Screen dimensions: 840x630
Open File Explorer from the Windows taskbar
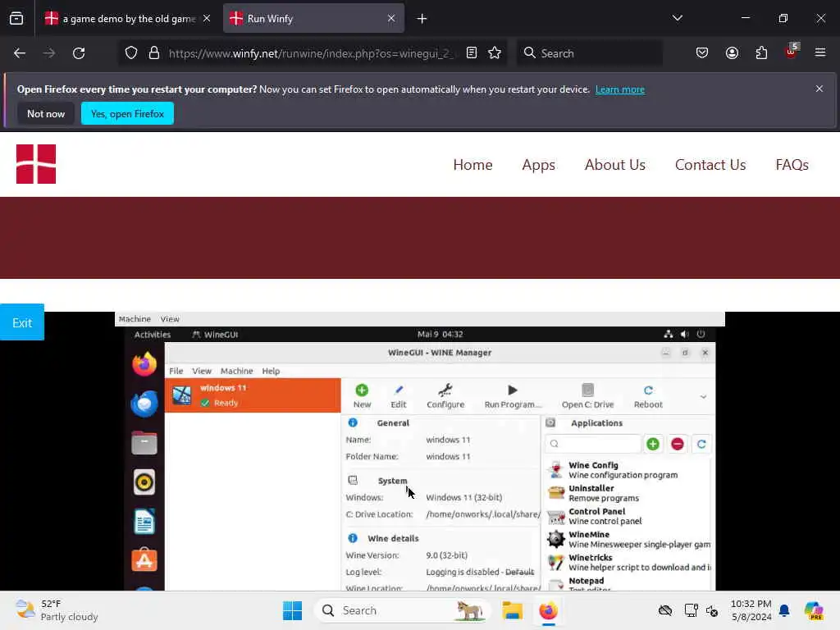tap(512, 610)
